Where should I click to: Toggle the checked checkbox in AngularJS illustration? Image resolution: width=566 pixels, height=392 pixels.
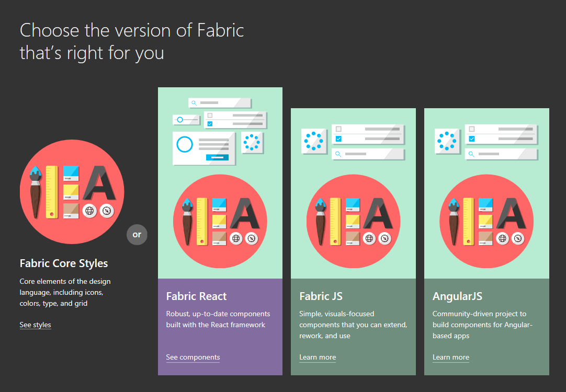coord(472,139)
